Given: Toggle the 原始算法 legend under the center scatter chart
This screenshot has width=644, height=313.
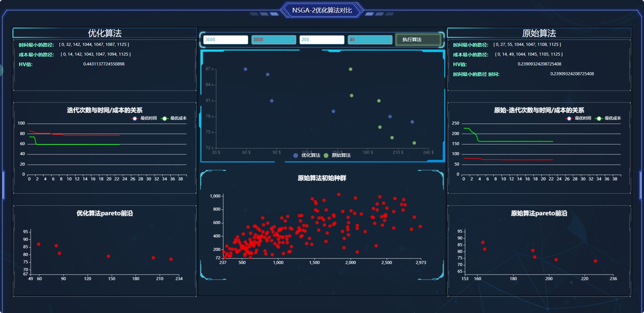Looking at the screenshot, I should pyautogui.click(x=337, y=155).
